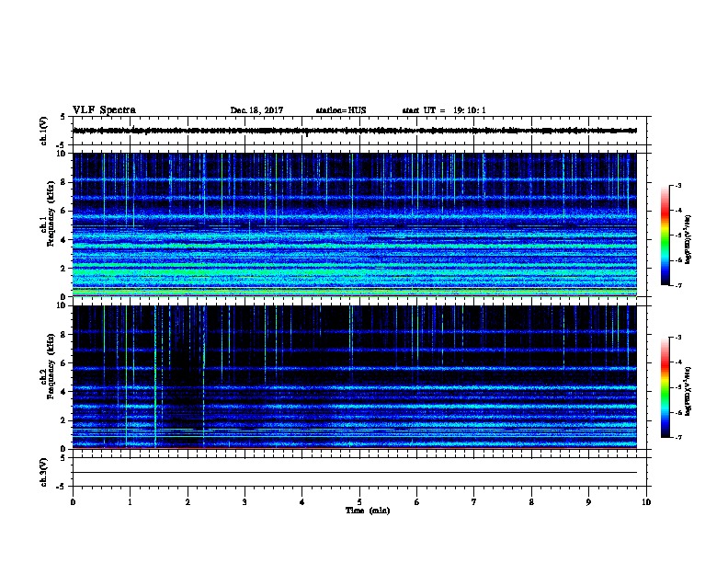
Task: Click the "-7" label on ch.2 colorbar
Action: point(677,438)
